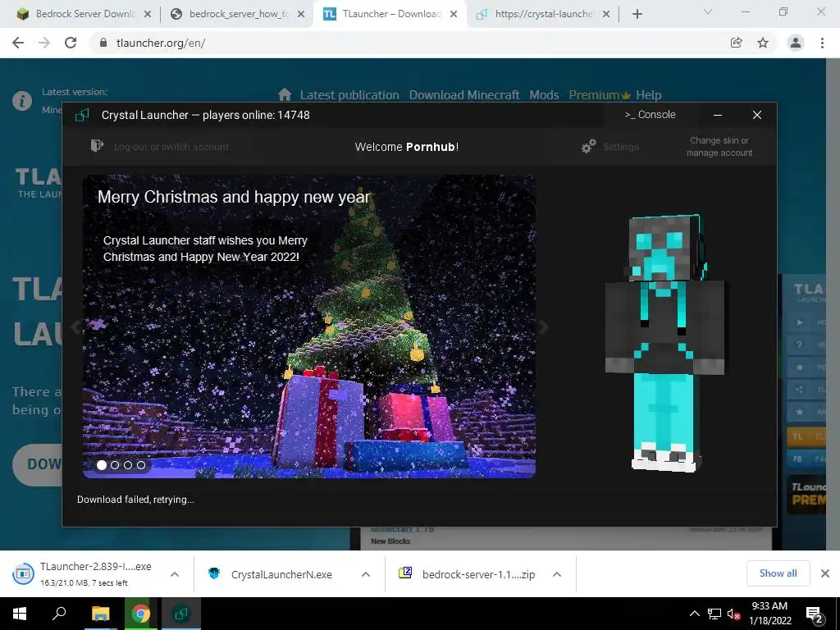Open Windows notification center
Image resolution: width=840 pixels, height=630 pixels.
[815, 615]
